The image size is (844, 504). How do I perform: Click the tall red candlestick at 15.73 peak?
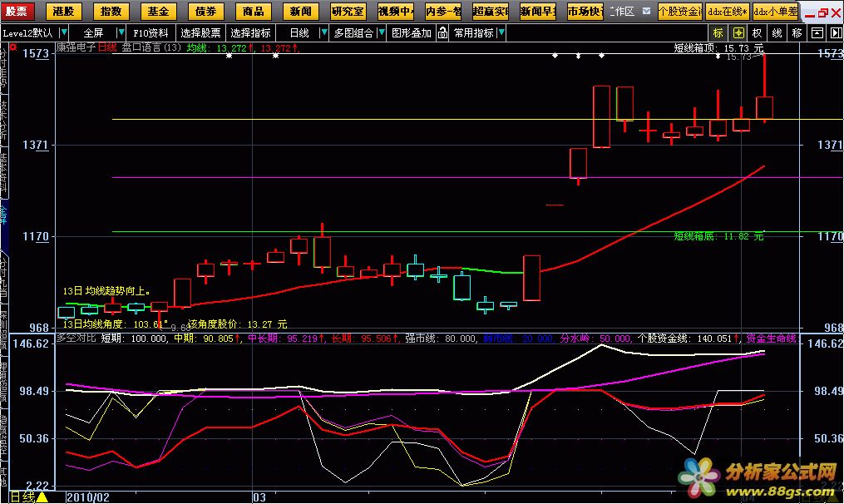click(764, 89)
